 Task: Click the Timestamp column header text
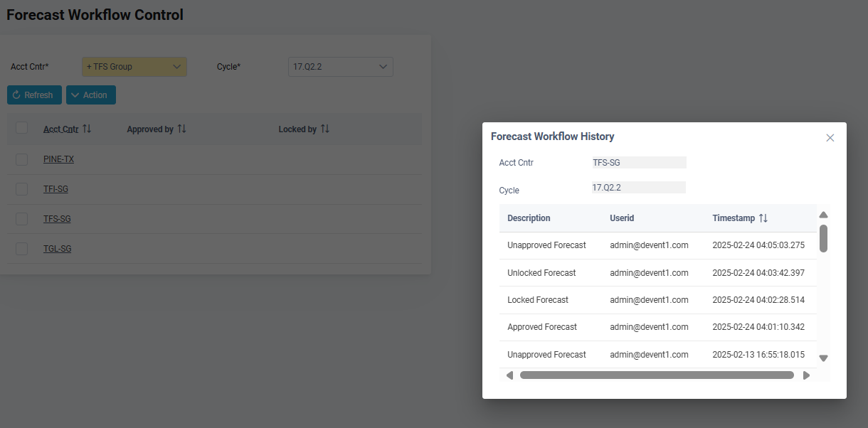tap(734, 218)
